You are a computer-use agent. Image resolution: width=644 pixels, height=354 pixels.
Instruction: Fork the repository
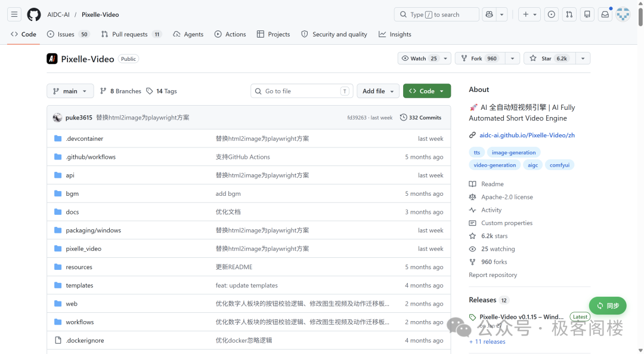pyautogui.click(x=479, y=59)
